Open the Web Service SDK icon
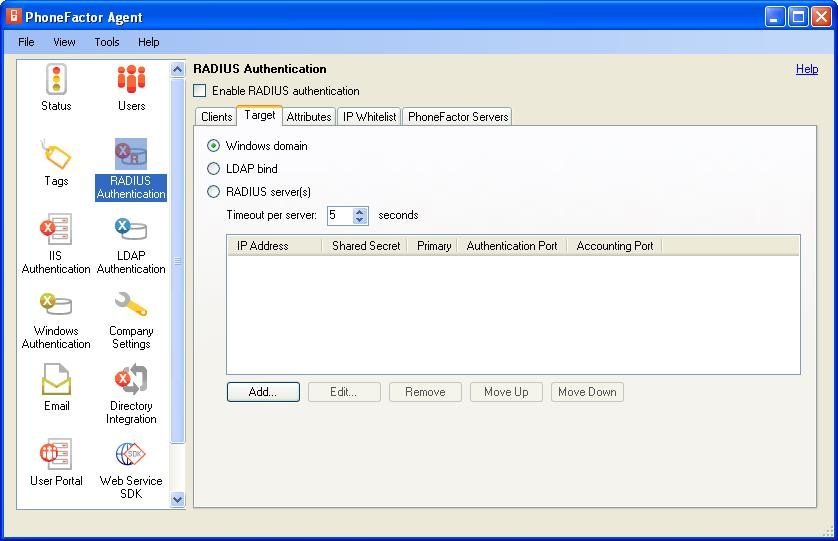The image size is (838, 541). click(x=131, y=454)
